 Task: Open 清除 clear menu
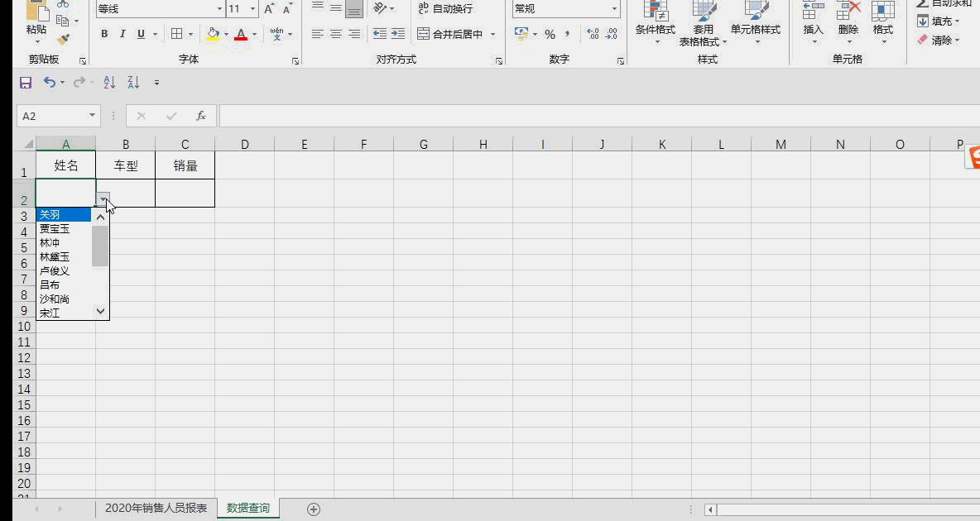(x=938, y=40)
